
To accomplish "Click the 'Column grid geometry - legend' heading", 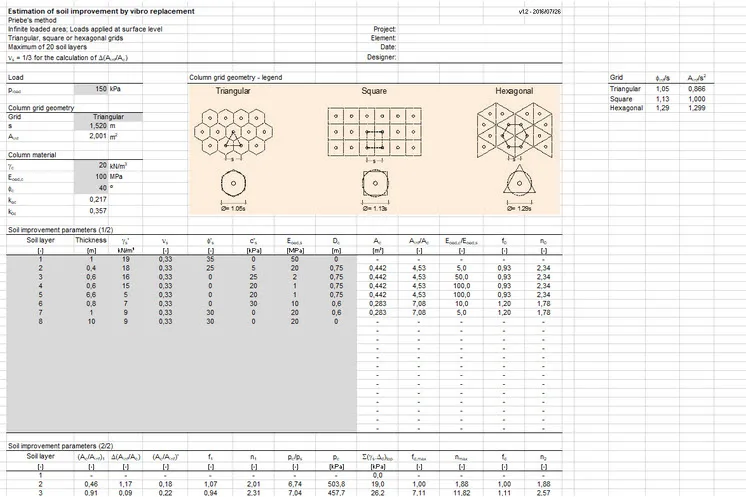I will click(236, 77).
